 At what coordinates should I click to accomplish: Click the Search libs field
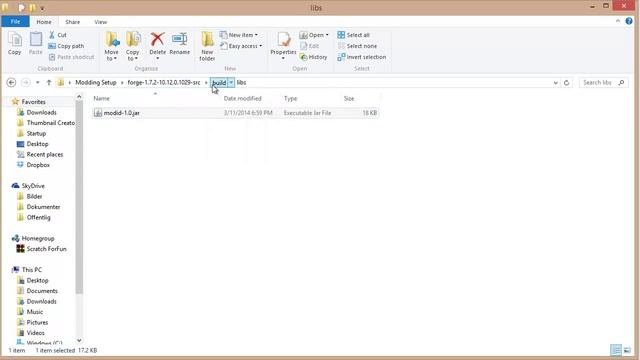603,82
